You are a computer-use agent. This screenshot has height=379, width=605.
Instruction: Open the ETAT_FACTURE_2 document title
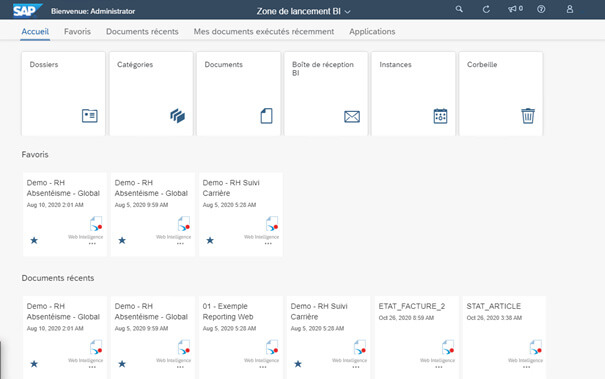click(412, 306)
